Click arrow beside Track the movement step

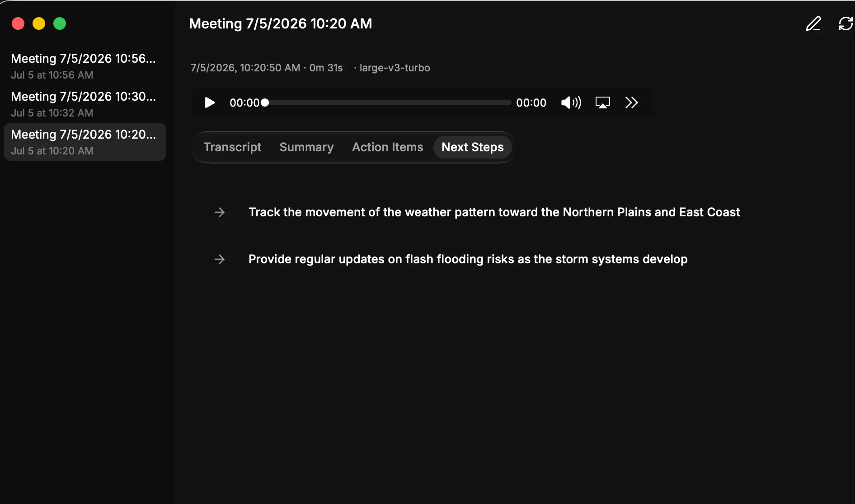coord(220,212)
